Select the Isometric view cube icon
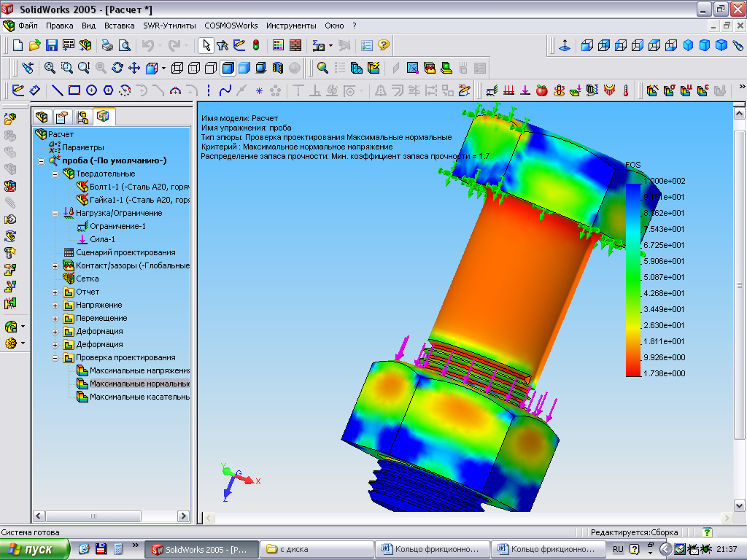 point(688,46)
